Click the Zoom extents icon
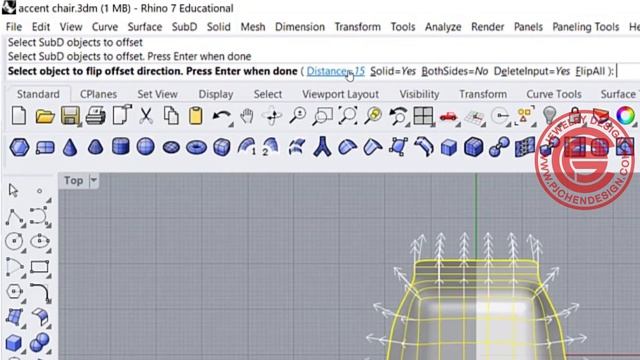640x360 pixels. point(348,116)
